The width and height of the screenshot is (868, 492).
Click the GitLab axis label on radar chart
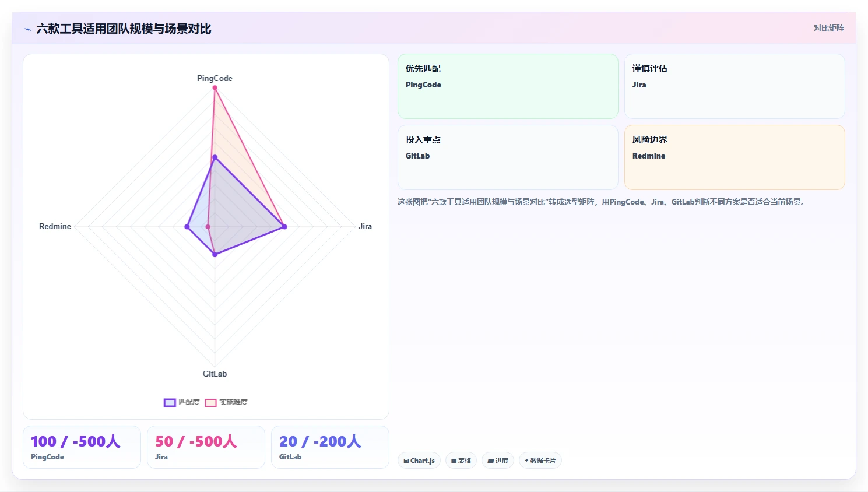click(x=215, y=374)
